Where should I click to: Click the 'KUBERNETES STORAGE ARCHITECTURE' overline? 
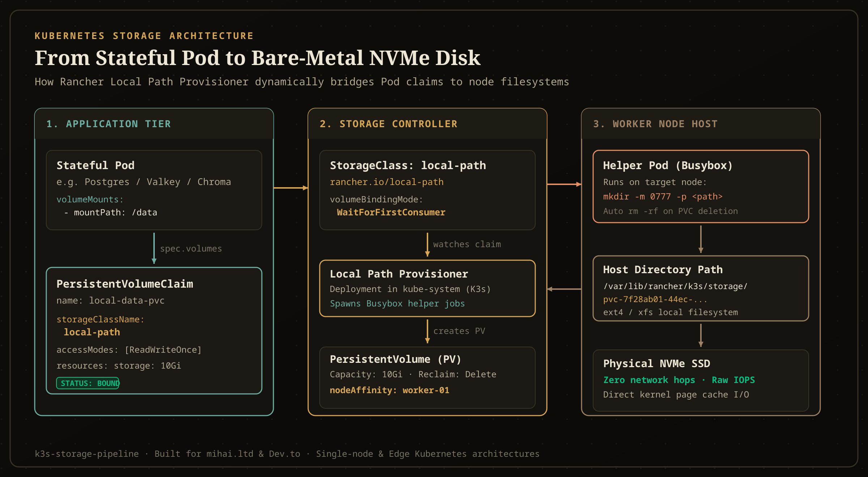pyautogui.click(x=144, y=36)
